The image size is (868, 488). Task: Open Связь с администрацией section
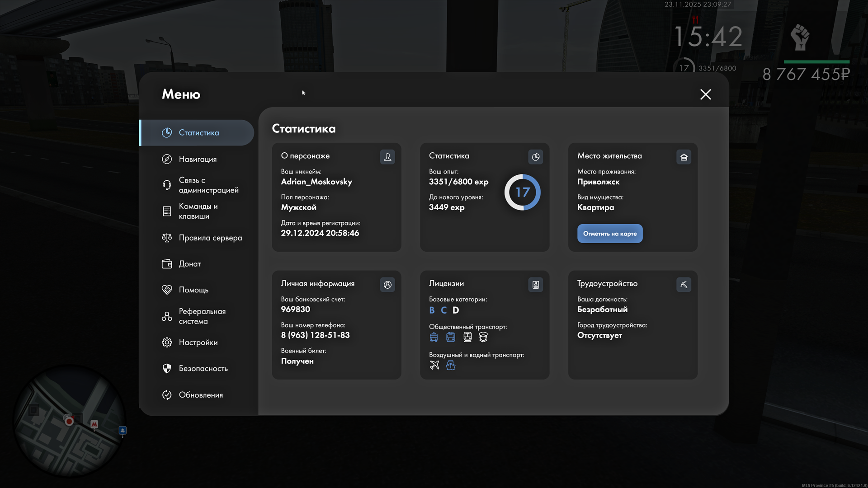pos(208,185)
